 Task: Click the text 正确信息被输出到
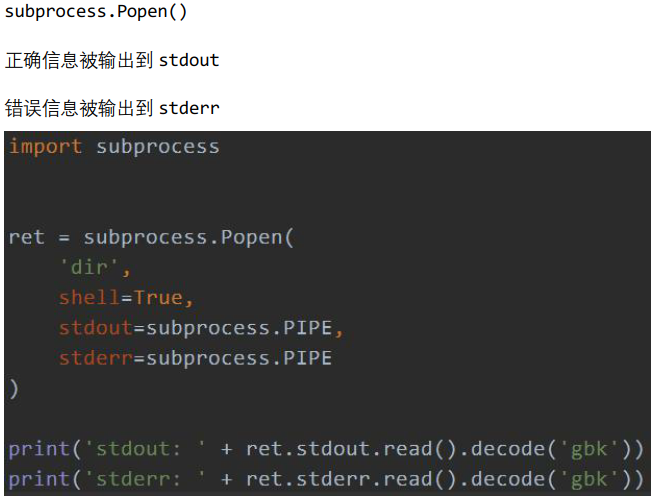click(80, 60)
